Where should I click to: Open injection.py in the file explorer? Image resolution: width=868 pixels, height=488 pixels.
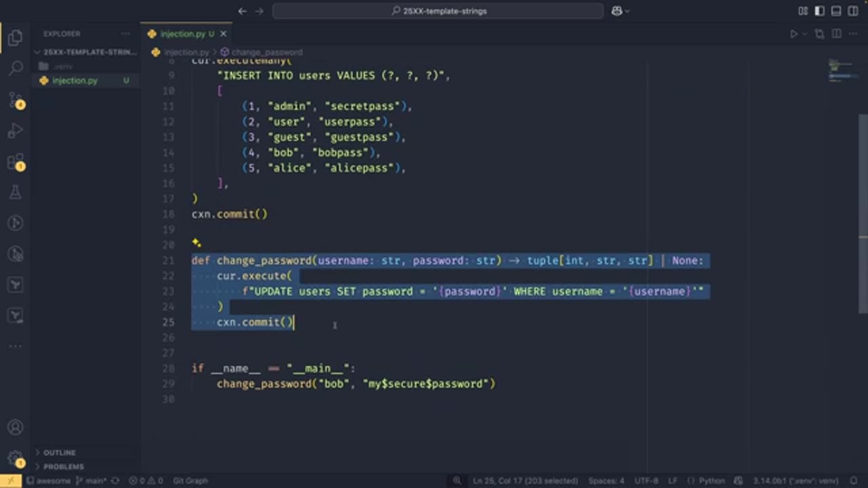[75, 81]
